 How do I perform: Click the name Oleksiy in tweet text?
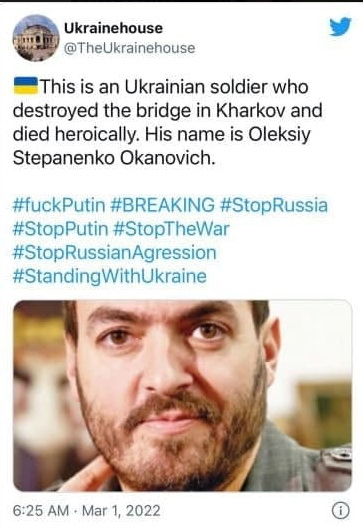(279, 135)
